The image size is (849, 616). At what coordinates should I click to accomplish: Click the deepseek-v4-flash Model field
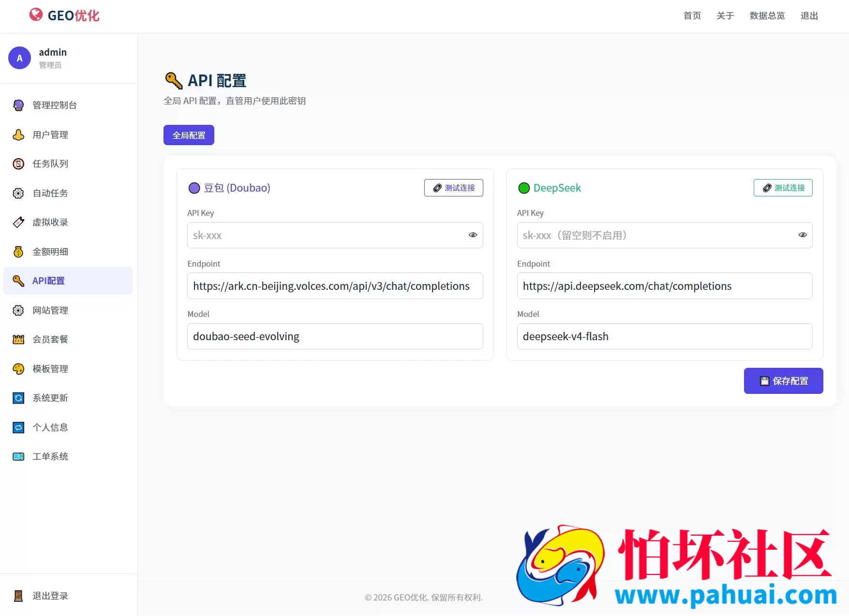pos(665,336)
